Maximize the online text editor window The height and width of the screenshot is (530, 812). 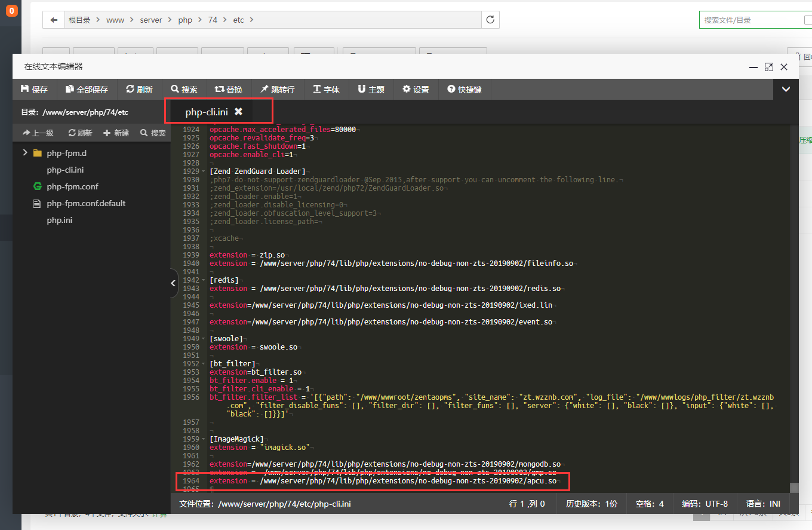tap(769, 67)
